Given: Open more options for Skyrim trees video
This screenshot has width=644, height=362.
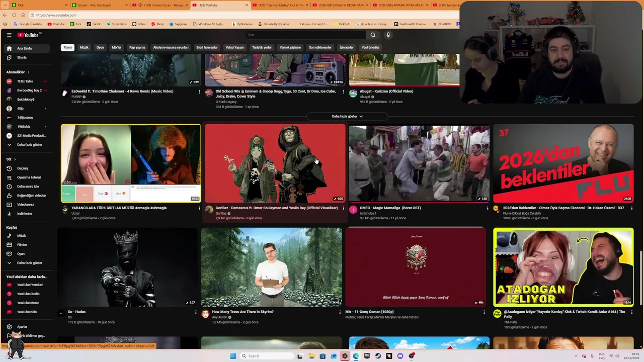Looking at the screenshot, I should [x=340, y=312].
